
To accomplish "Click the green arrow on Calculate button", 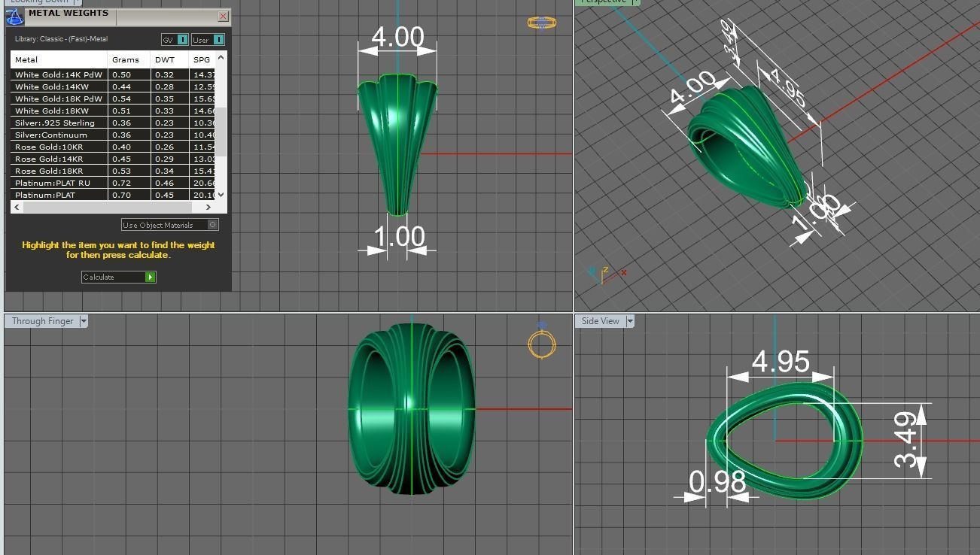I will coord(151,277).
